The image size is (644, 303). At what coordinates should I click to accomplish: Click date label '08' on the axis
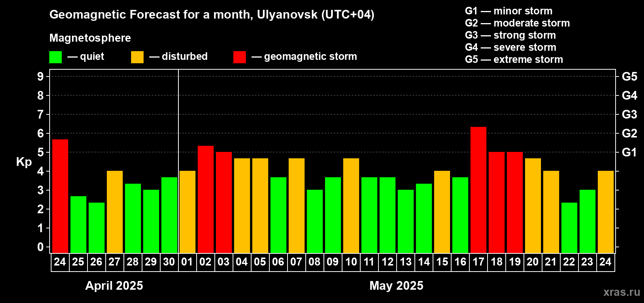click(314, 262)
